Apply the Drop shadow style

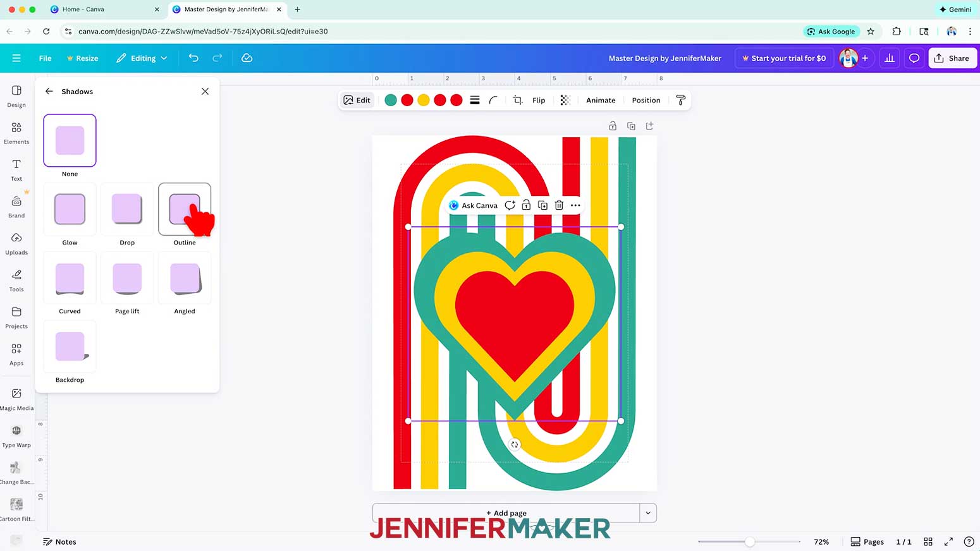tap(127, 209)
